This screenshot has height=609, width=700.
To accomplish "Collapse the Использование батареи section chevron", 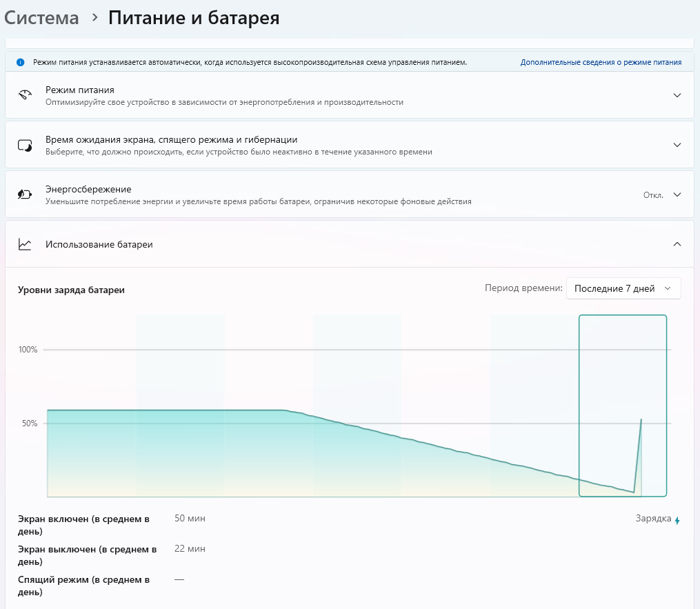I will click(677, 244).
